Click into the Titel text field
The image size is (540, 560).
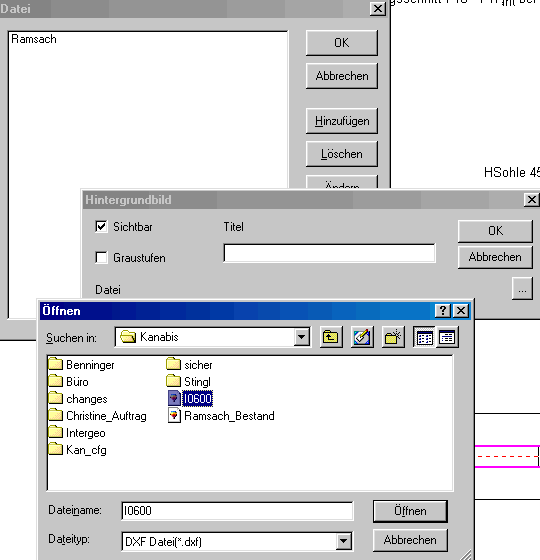click(x=329, y=253)
